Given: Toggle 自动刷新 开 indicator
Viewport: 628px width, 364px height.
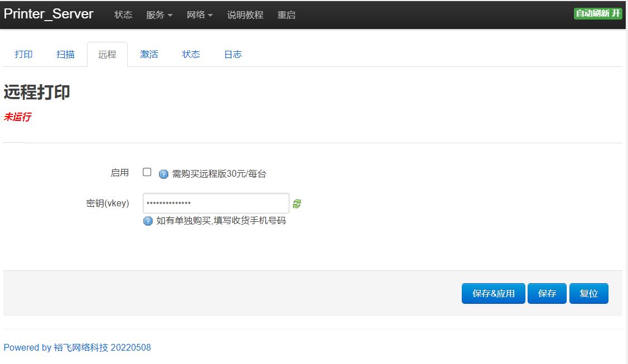Looking at the screenshot, I should [x=598, y=13].
